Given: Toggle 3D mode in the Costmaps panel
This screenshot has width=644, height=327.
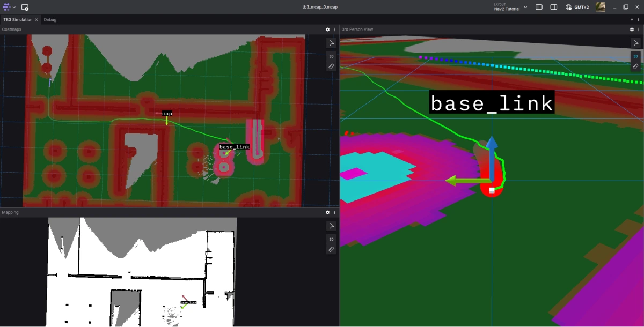Looking at the screenshot, I should pos(331,56).
